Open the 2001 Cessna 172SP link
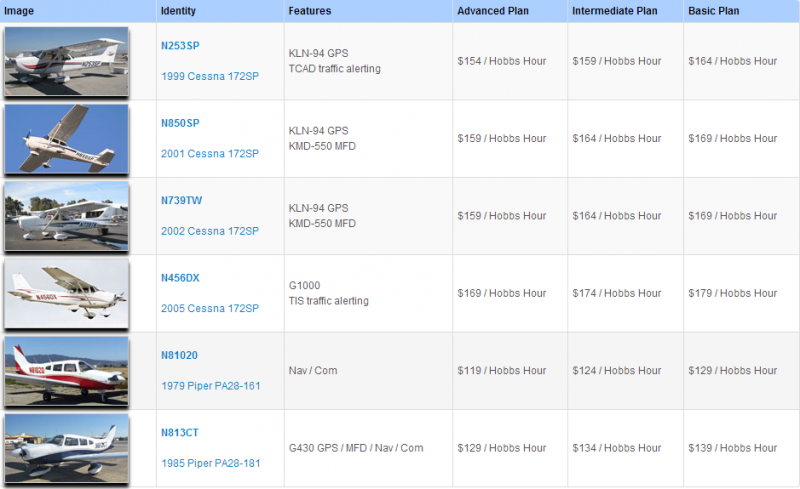Screen dimensions: 800x489 point(210,154)
